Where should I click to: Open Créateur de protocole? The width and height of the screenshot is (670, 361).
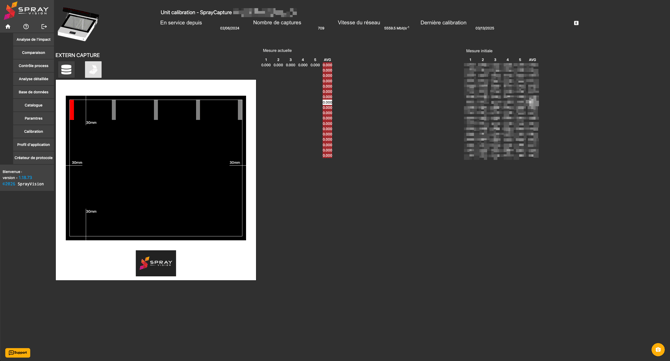click(x=33, y=158)
